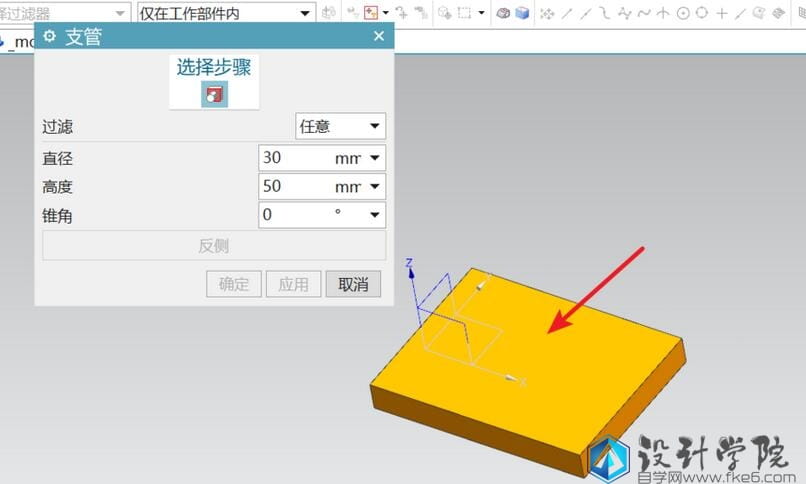Screen dimensions: 806x484
Task: Open the dropdown arrow beside rectangle marquee icon
Action: (482, 13)
